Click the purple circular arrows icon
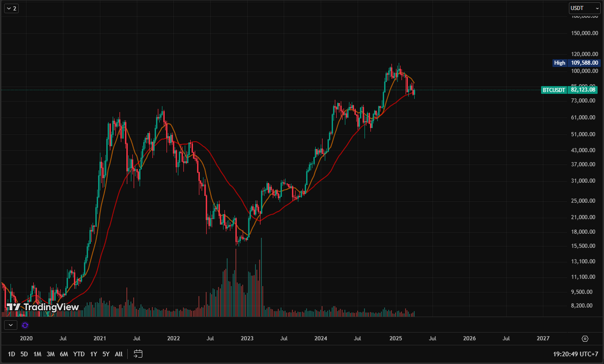 pyautogui.click(x=25, y=325)
